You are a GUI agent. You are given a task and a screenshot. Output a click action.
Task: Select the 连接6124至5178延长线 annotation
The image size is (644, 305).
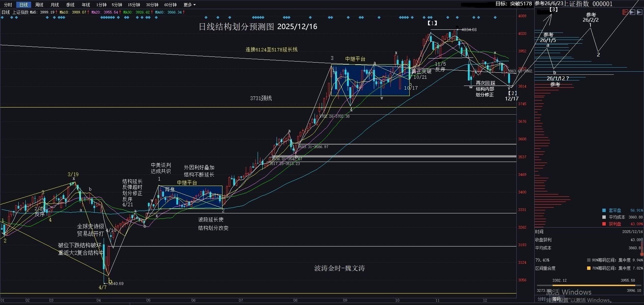[272, 50]
